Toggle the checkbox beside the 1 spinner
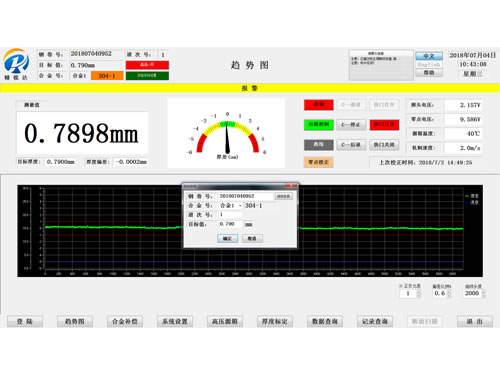This screenshot has width=500, height=375. click(401, 286)
